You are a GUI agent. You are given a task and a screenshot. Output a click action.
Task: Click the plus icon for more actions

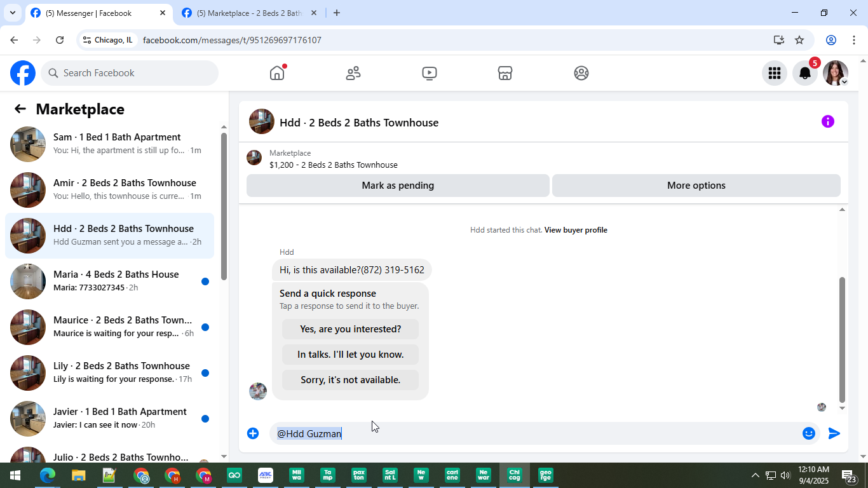[253, 433]
